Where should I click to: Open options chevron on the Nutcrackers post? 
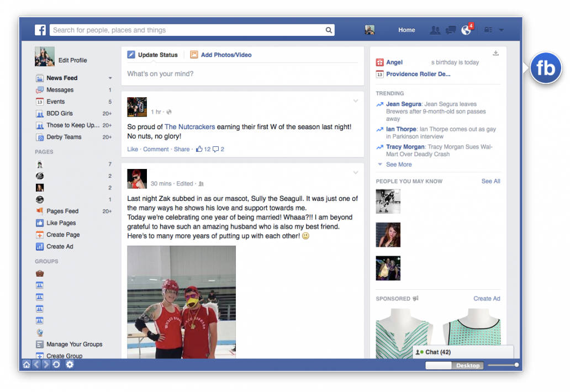click(x=356, y=101)
